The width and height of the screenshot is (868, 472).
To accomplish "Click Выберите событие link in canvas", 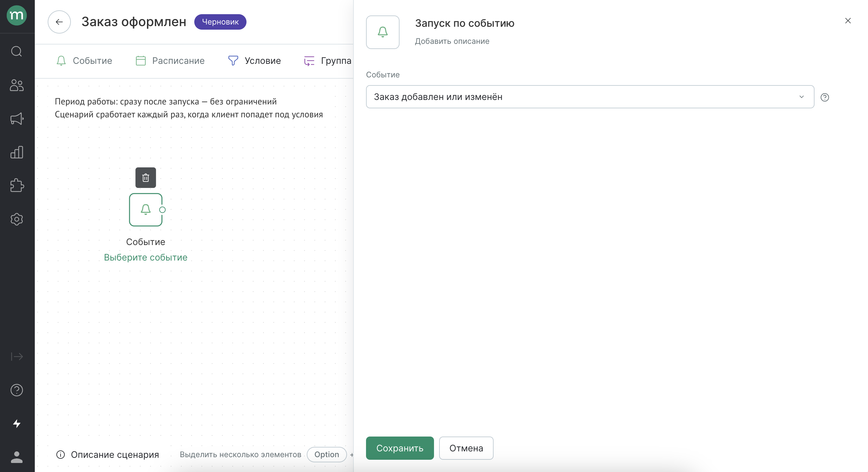I will (146, 258).
